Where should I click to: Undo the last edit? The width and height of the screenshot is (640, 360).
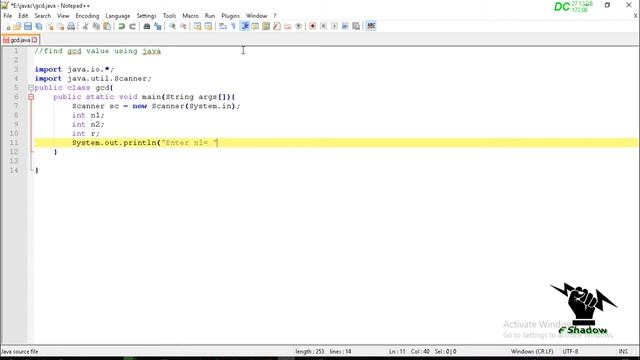[122, 27]
